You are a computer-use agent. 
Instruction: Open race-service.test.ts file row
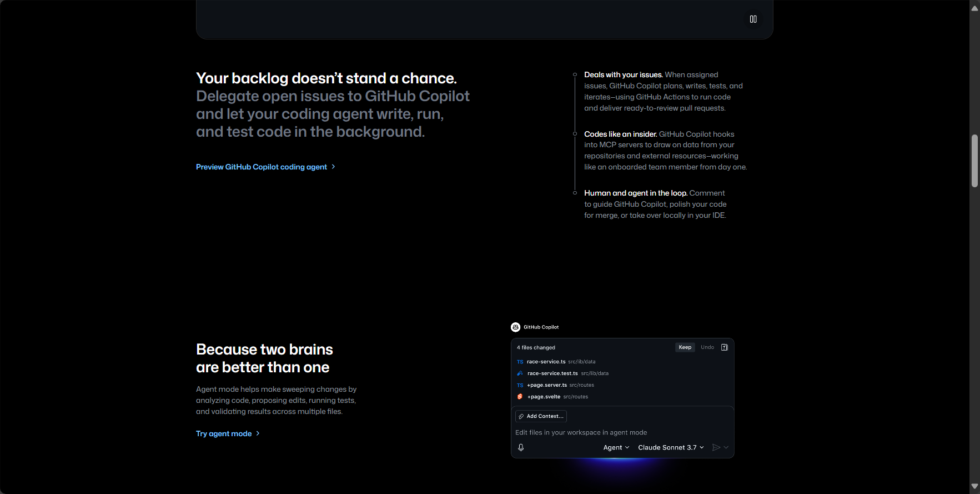622,373
